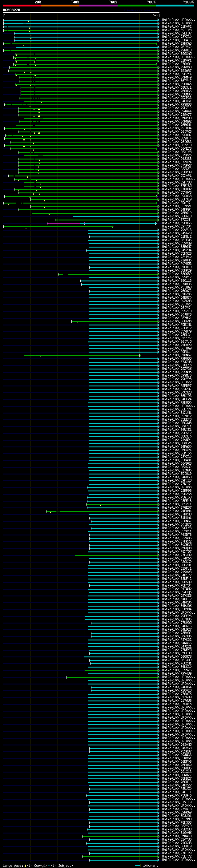The width and height of the screenshot is (197, 868).
Task: Click hit label UniRef100_B2J2A7
Action: click(x=177, y=389)
